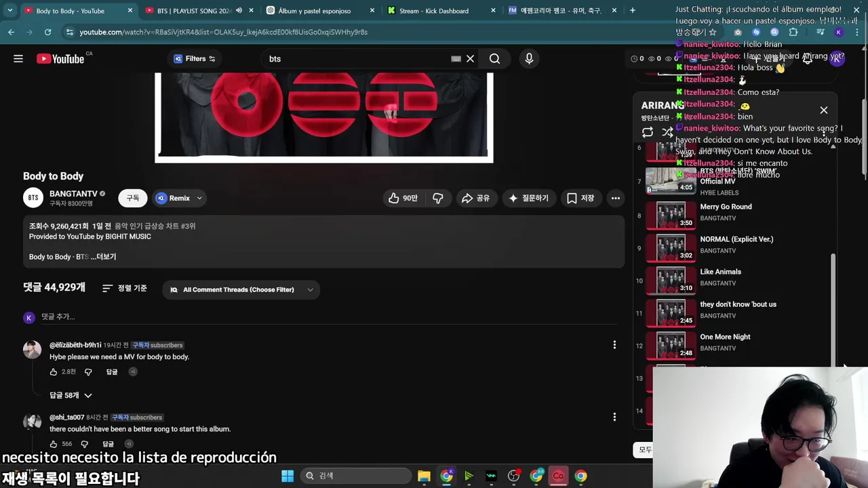
Task: Save the video with 저장 button
Action: click(x=580, y=198)
